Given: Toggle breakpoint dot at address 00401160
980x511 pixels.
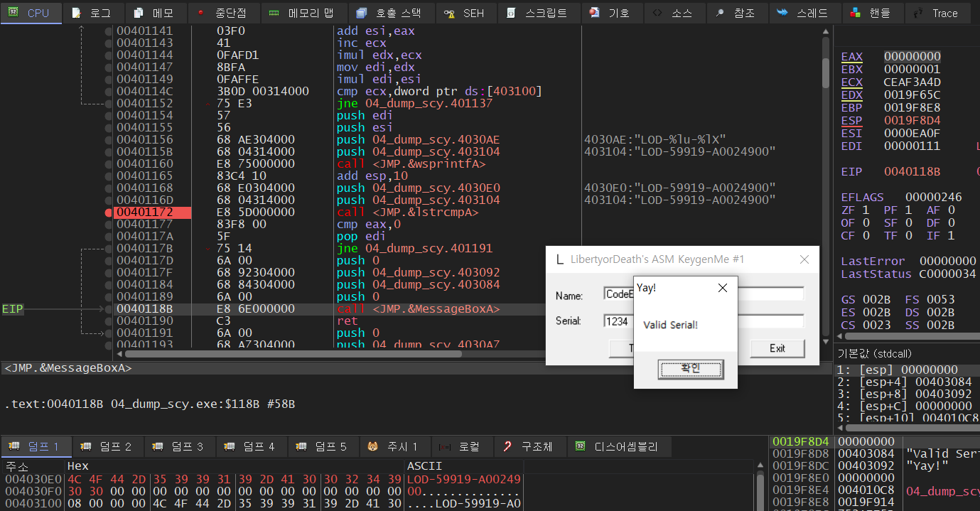Looking at the screenshot, I should (x=108, y=163).
